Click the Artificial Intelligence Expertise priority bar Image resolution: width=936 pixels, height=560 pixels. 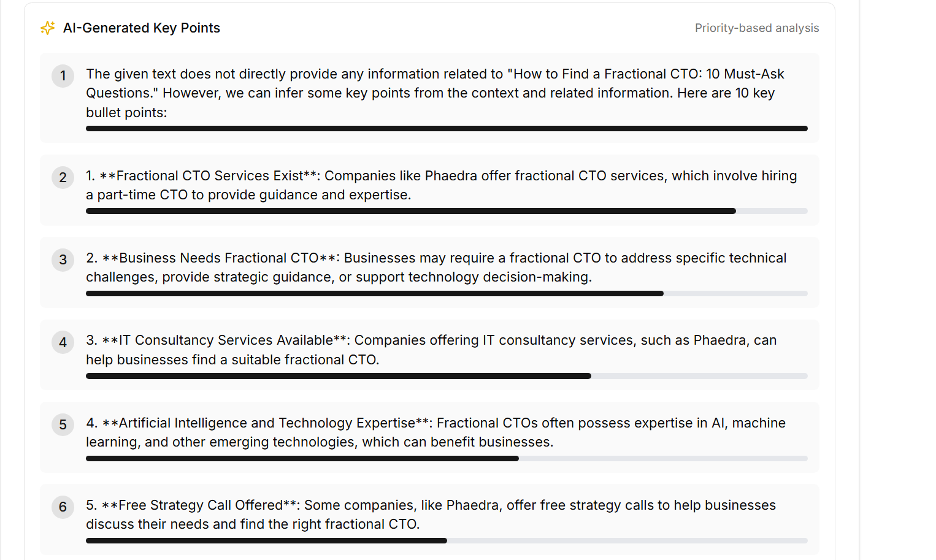447,458
